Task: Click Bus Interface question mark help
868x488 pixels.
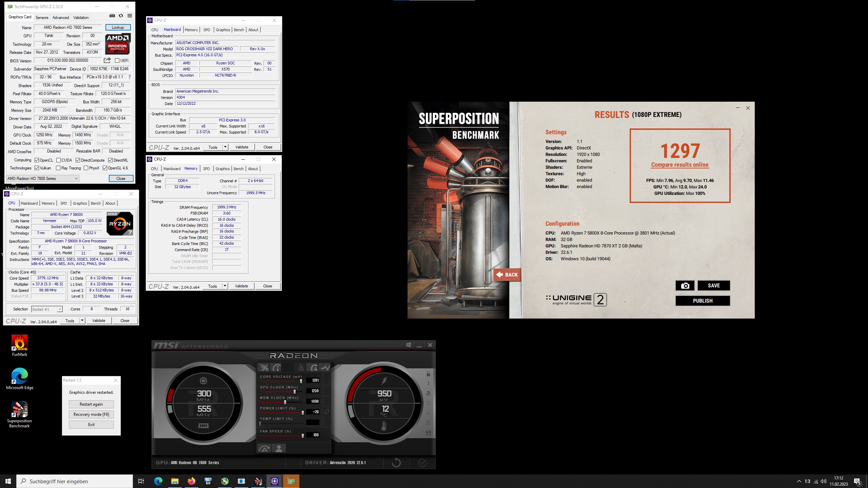Action: [x=129, y=77]
